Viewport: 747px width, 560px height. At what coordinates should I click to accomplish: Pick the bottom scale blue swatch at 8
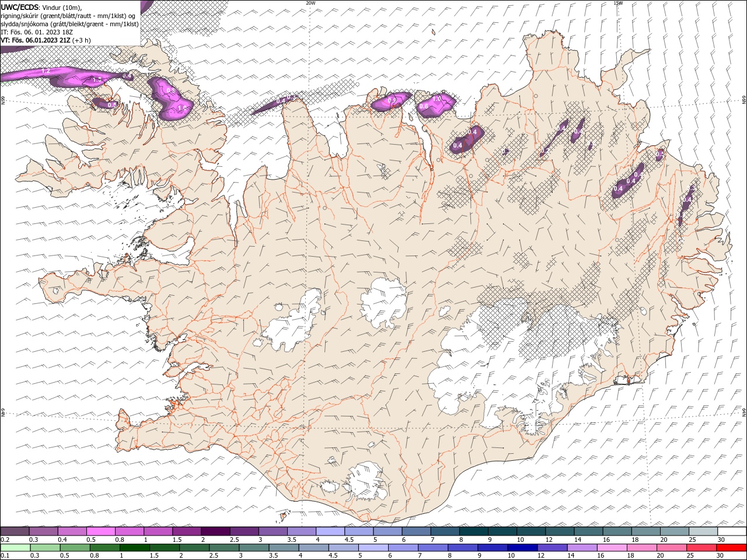tap(463, 548)
